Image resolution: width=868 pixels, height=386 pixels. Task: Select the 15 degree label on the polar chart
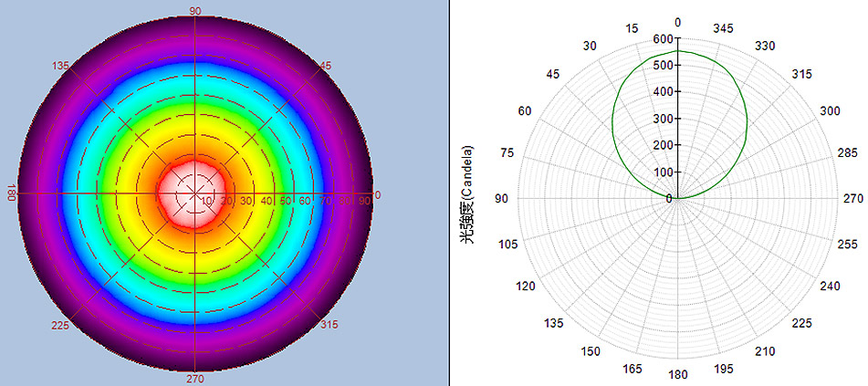(631, 29)
